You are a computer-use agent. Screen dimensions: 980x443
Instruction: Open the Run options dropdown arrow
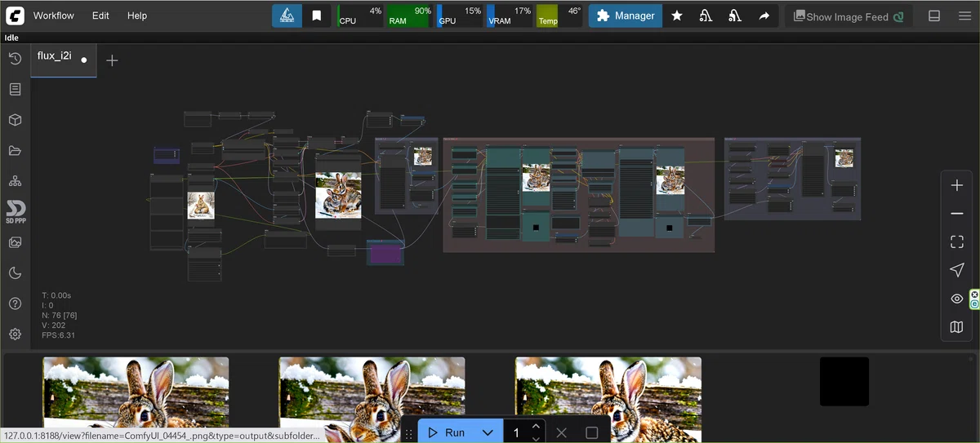coord(488,432)
